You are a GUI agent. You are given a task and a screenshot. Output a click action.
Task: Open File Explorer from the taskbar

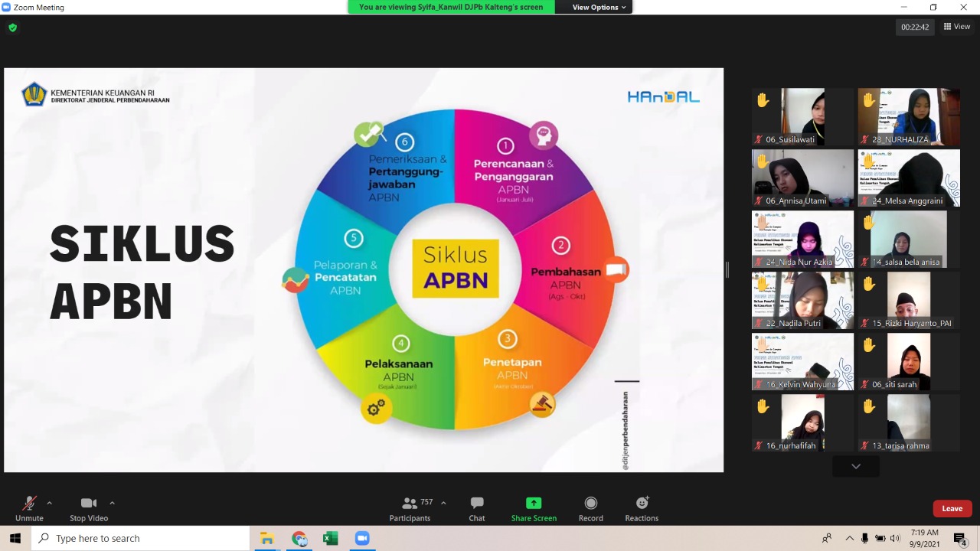(266, 539)
